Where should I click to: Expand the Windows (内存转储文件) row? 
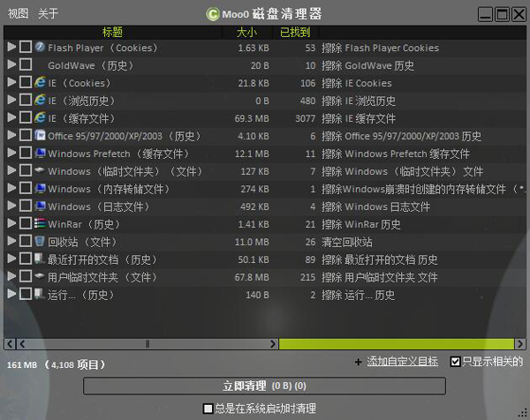click(x=11, y=188)
